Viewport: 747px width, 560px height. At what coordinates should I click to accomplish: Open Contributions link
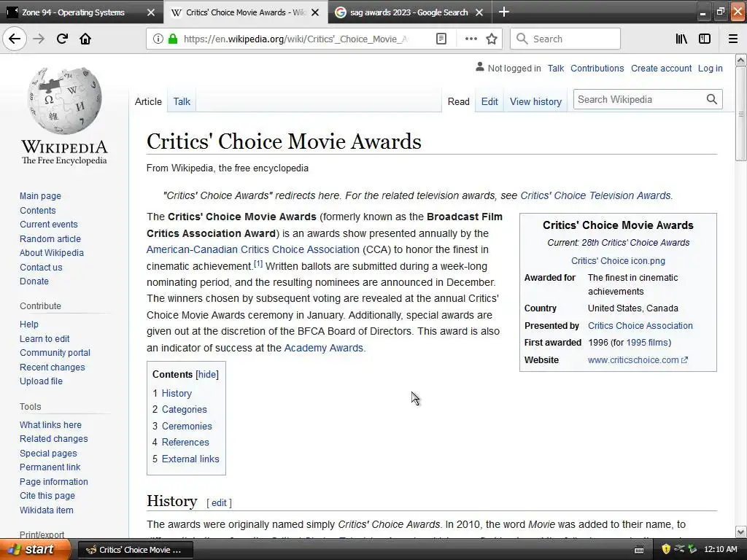[x=597, y=68]
